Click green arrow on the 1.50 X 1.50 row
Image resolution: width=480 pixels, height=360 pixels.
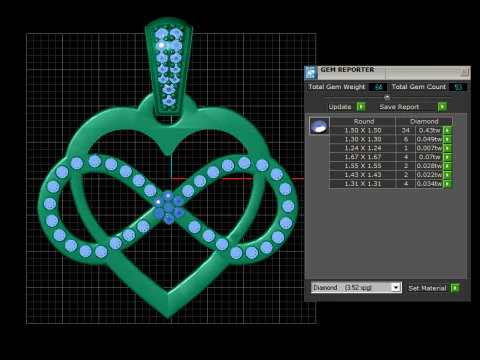click(x=447, y=130)
